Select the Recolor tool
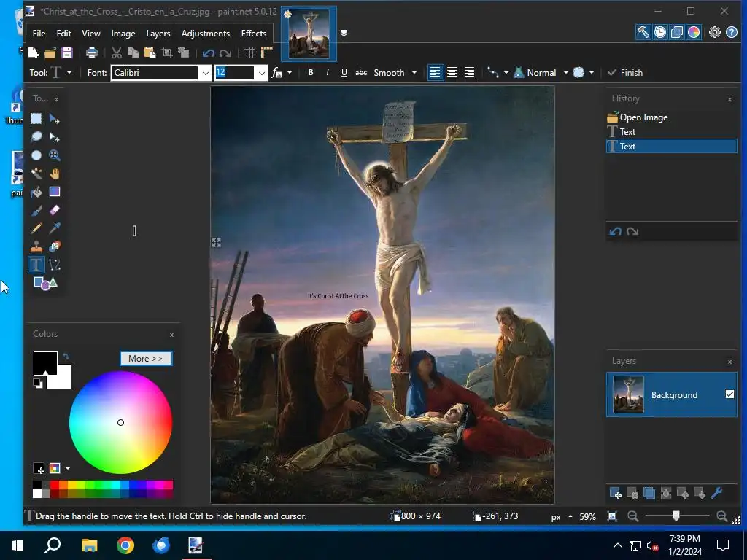747x560 pixels. click(54, 246)
